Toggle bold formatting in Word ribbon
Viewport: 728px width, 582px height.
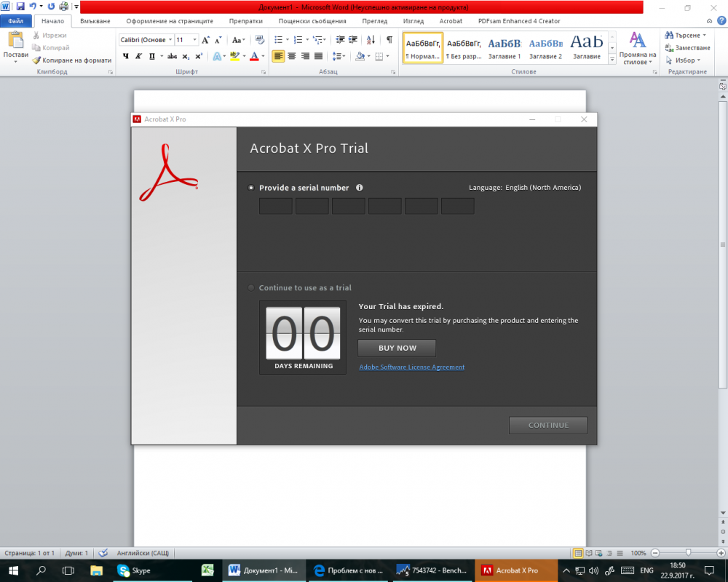coord(125,56)
